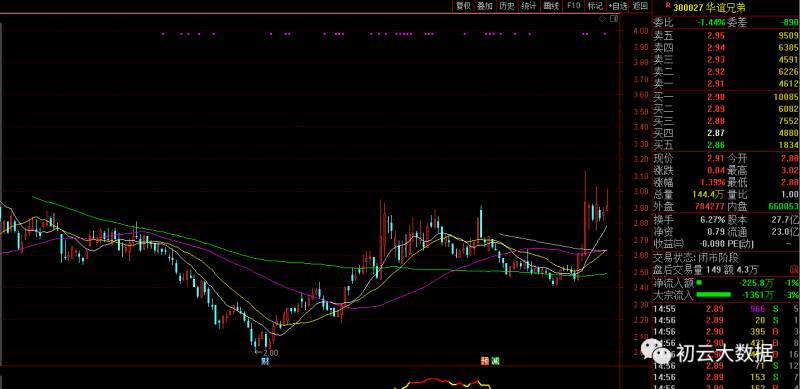Click the orange 预 forecast marker icon
The width and height of the screenshot is (800, 389).
click(485, 361)
